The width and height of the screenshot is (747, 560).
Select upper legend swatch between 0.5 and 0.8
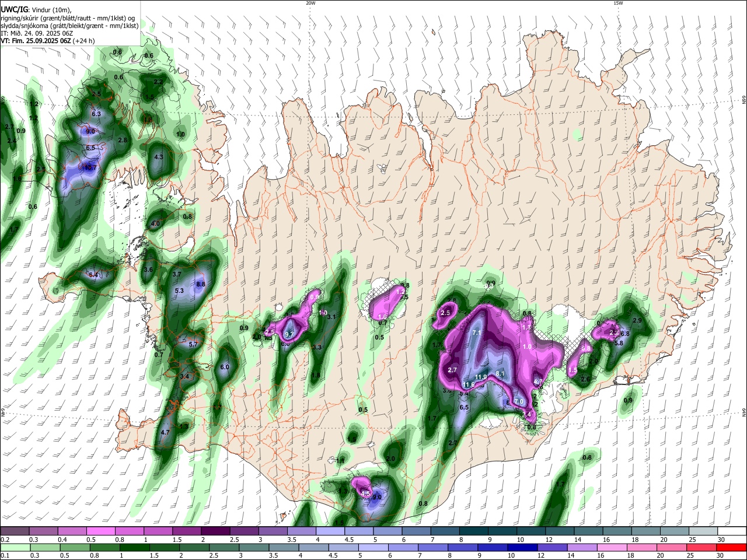100,531
